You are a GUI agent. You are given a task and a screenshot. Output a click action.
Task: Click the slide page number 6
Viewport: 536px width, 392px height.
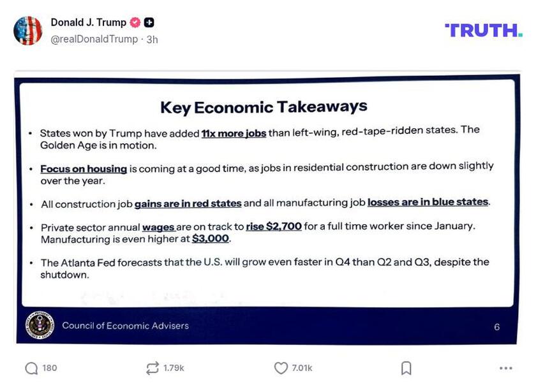tap(497, 327)
